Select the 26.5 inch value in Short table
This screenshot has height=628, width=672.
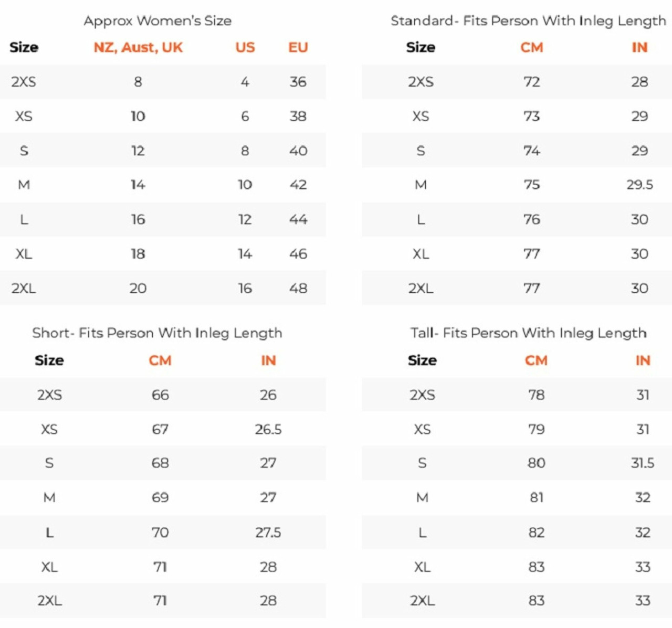[x=268, y=430]
